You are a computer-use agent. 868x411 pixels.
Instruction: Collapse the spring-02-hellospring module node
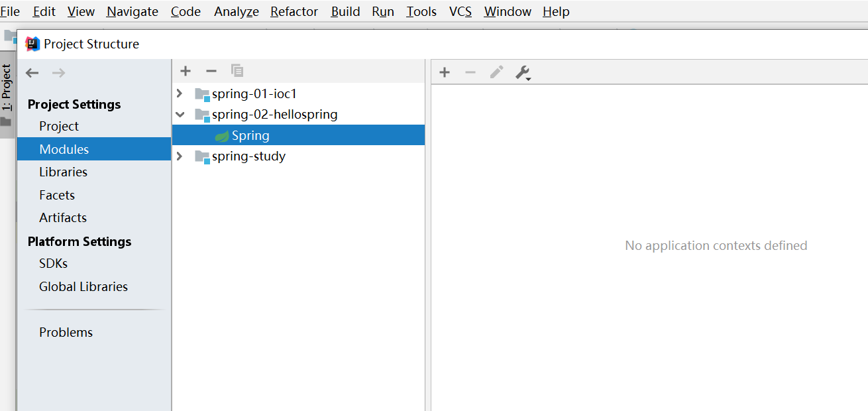(180, 115)
